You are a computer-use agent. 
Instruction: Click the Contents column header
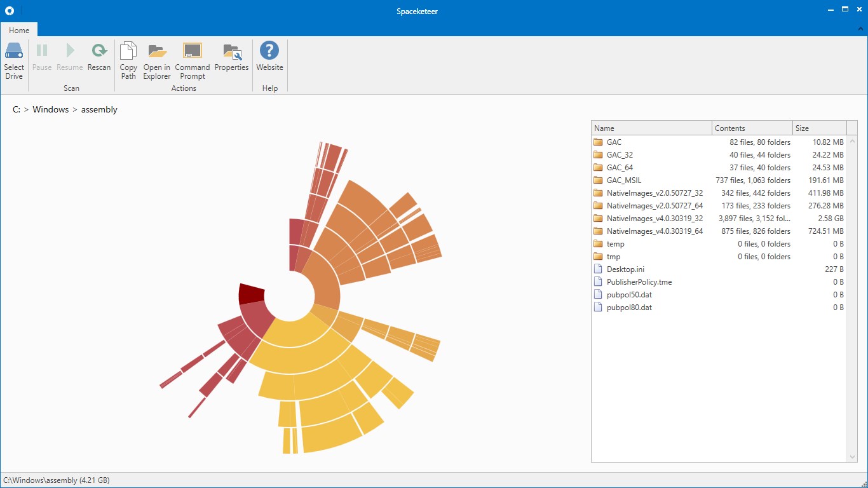(752, 128)
